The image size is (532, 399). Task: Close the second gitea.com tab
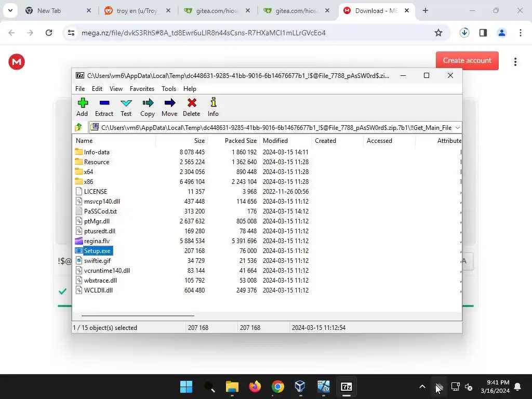click(x=327, y=10)
